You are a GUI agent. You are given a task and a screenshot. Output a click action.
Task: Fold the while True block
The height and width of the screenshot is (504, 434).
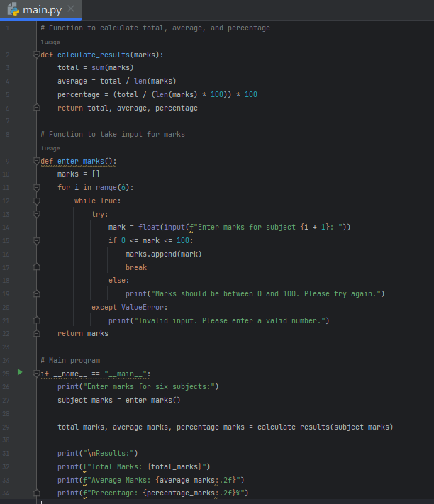pos(37,201)
